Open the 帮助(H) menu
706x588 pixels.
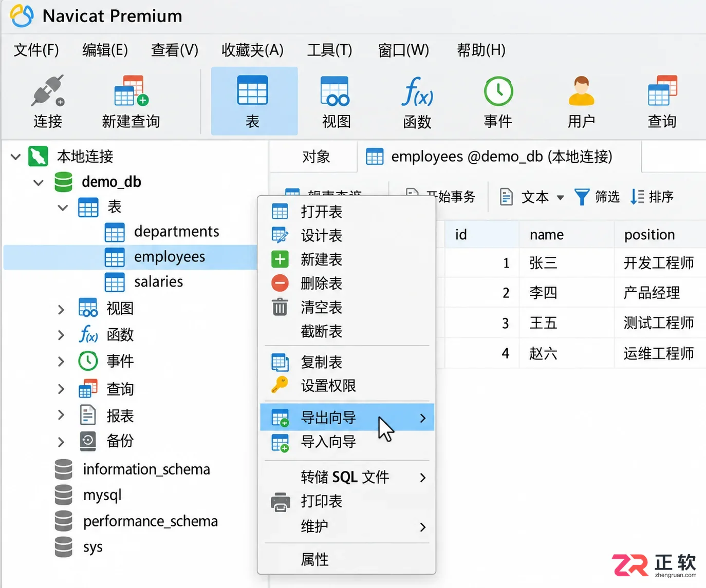tap(481, 50)
